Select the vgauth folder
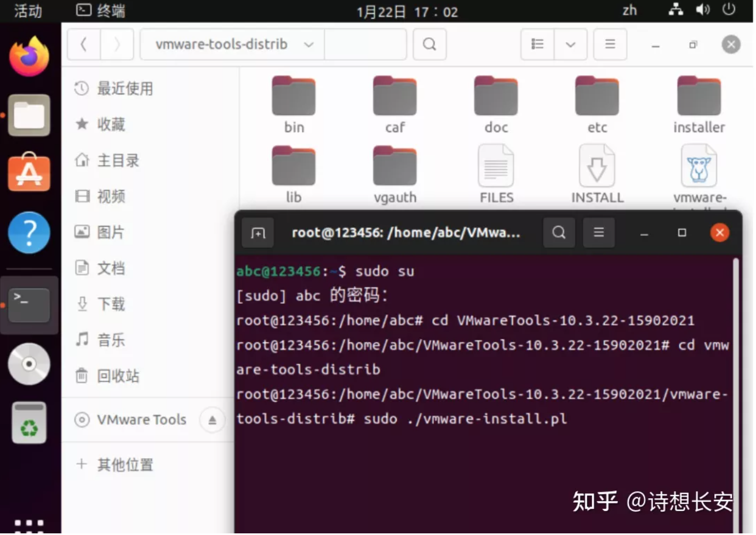This screenshot has width=756, height=535. (x=395, y=175)
